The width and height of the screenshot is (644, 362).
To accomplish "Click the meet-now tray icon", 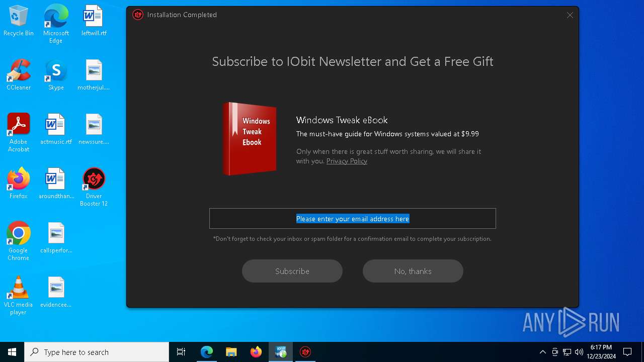I will click(x=555, y=352).
